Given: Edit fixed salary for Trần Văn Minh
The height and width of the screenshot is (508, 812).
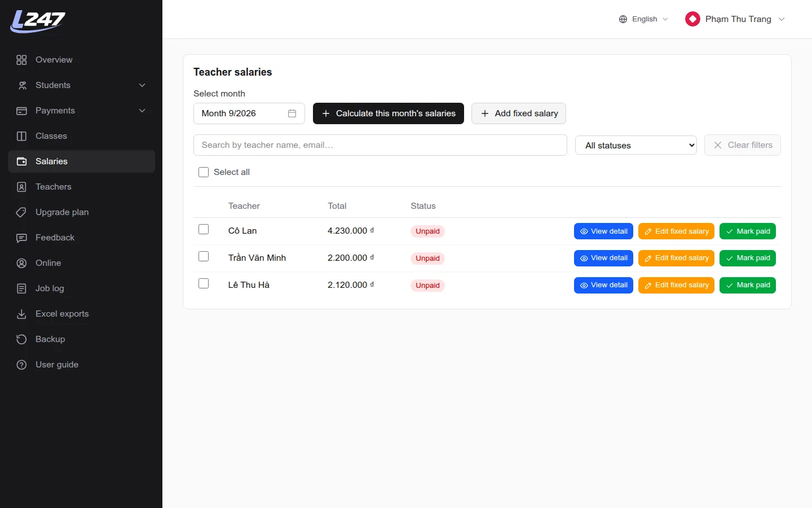Looking at the screenshot, I should [676, 258].
